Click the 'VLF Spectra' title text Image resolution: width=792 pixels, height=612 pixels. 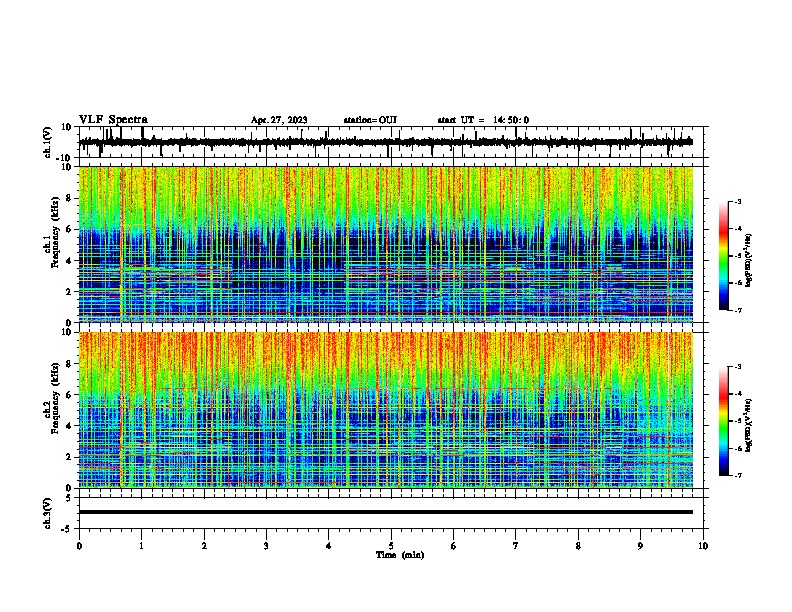click(113, 120)
